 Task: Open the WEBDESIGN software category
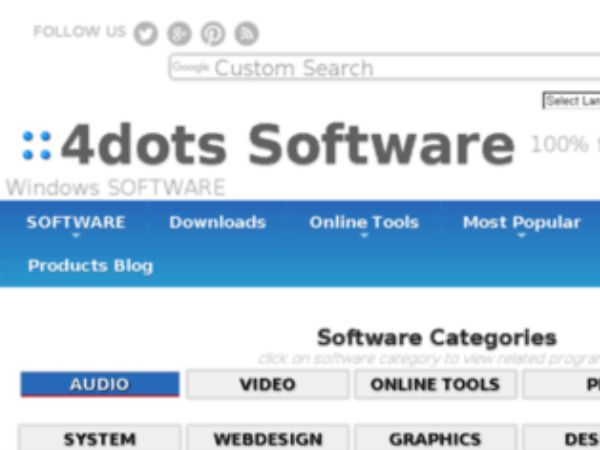pos(267,439)
